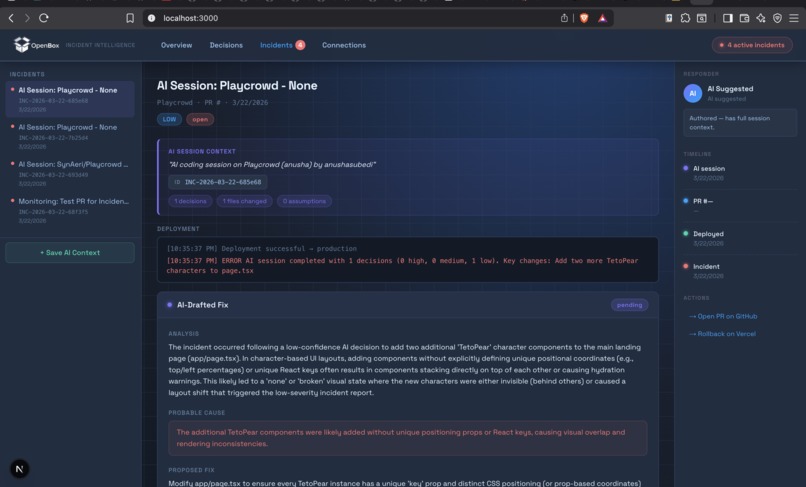This screenshot has width=806, height=487.
Task: Go back with the browser back arrow
Action: (11, 18)
